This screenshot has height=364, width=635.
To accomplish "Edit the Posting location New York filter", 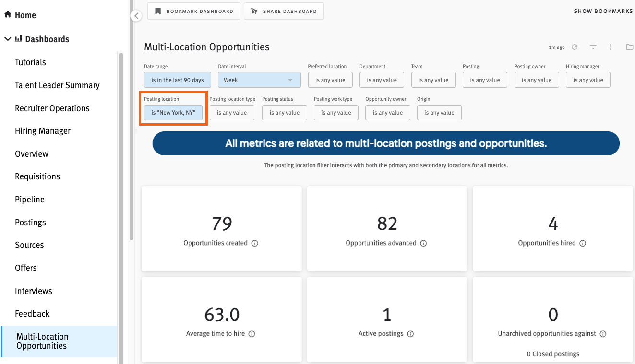I will click(173, 113).
